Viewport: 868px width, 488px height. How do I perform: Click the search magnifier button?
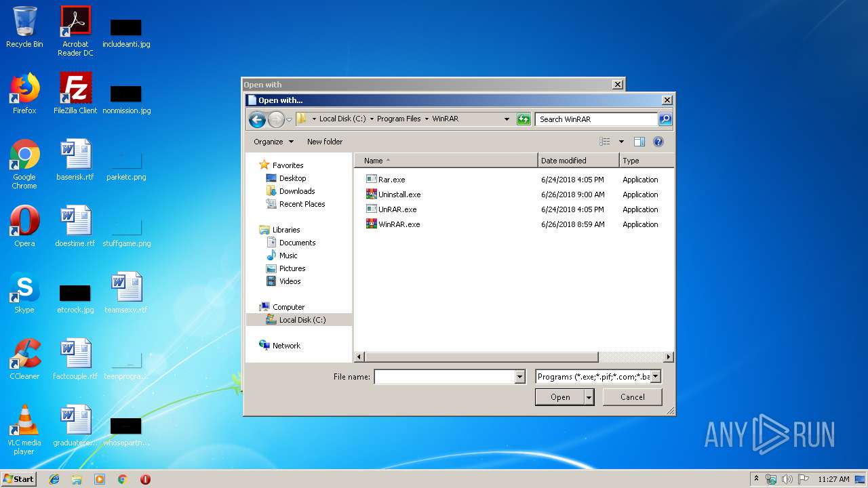point(665,119)
